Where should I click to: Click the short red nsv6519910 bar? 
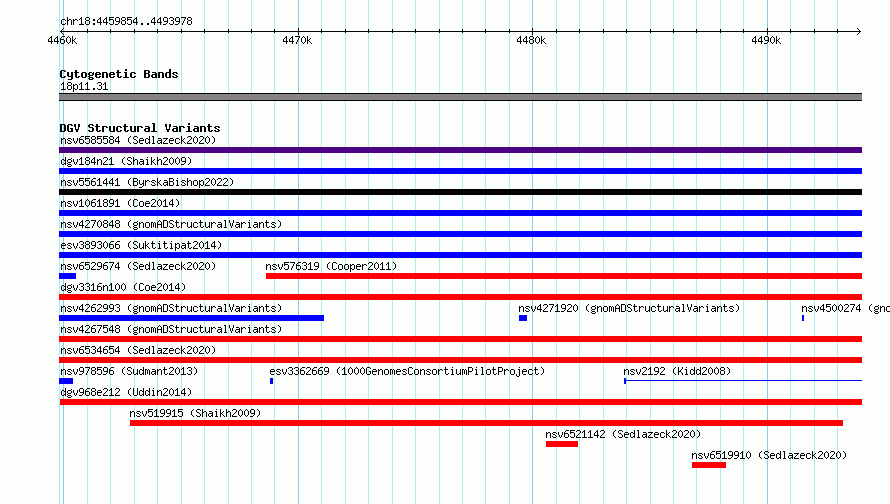click(x=709, y=465)
